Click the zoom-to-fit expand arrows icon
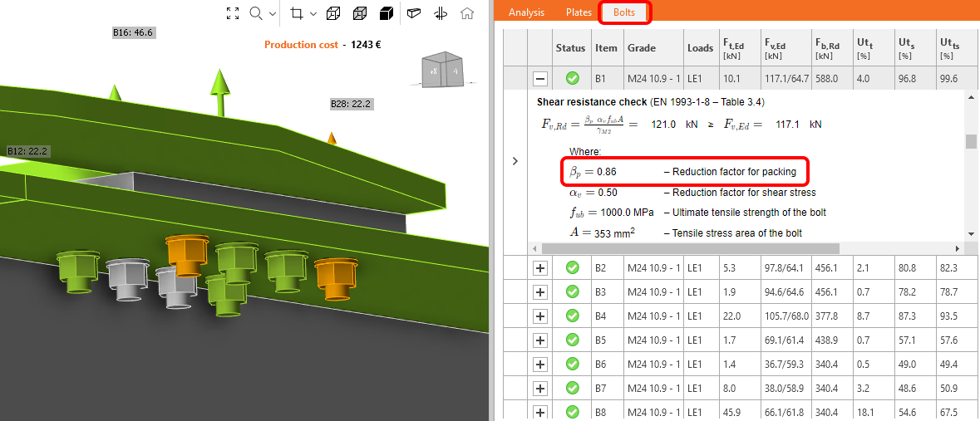980x421 pixels. pyautogui.click(x=233, y=13)
